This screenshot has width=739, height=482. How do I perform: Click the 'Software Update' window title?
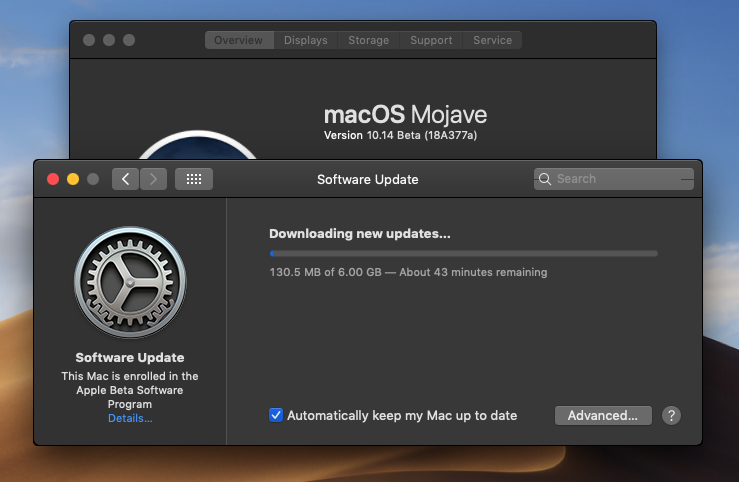368,180
